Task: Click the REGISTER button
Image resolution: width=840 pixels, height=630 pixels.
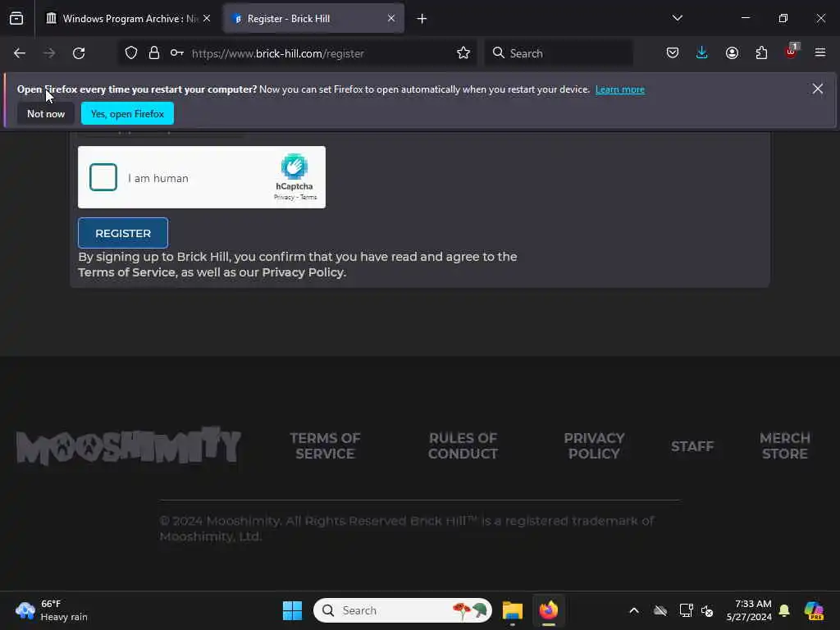Action: coord(123,233)
